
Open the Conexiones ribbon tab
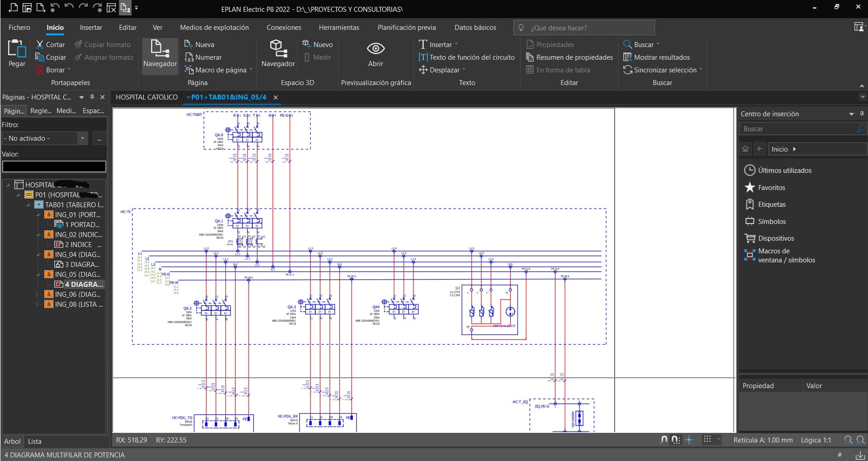click(x=284, y=28)
